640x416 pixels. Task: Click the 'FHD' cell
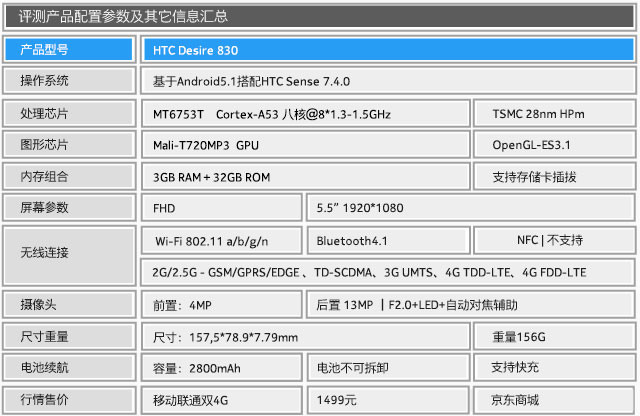click(222, 207)
